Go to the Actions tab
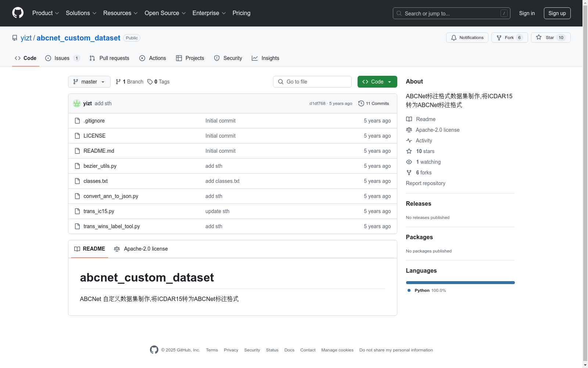The height and width of the screenshot is (368, 588). click(153, 58)
